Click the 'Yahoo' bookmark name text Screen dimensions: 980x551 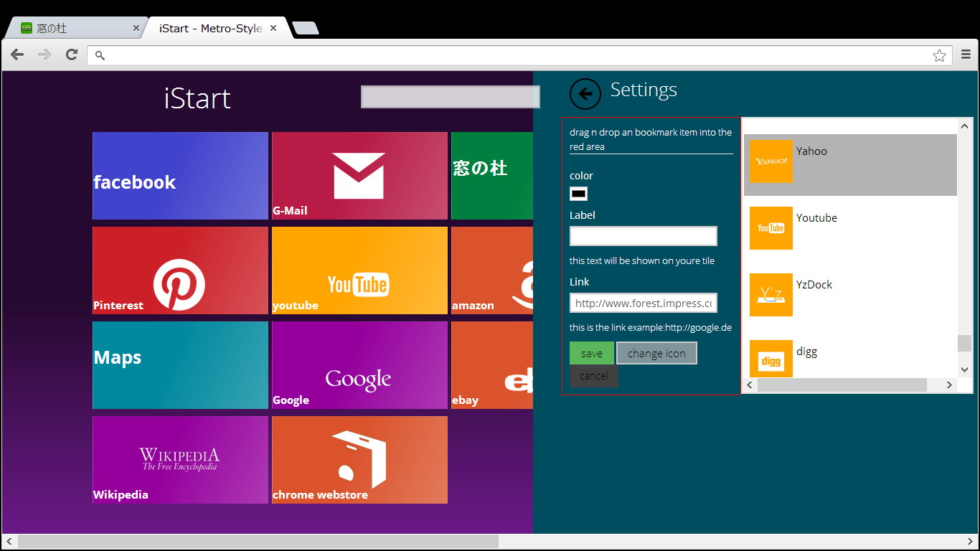click(811, 151)
